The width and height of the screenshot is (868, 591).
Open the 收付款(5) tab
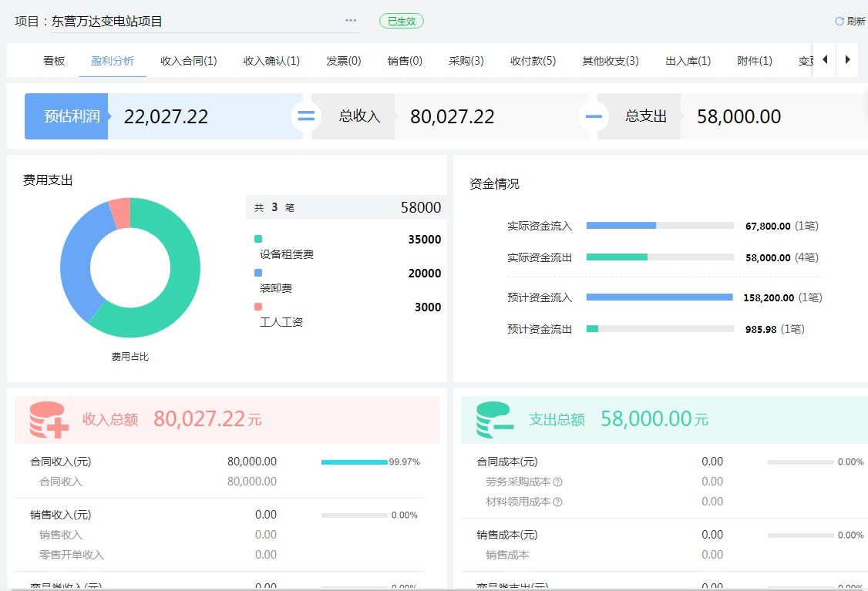[x=533, y=61]
